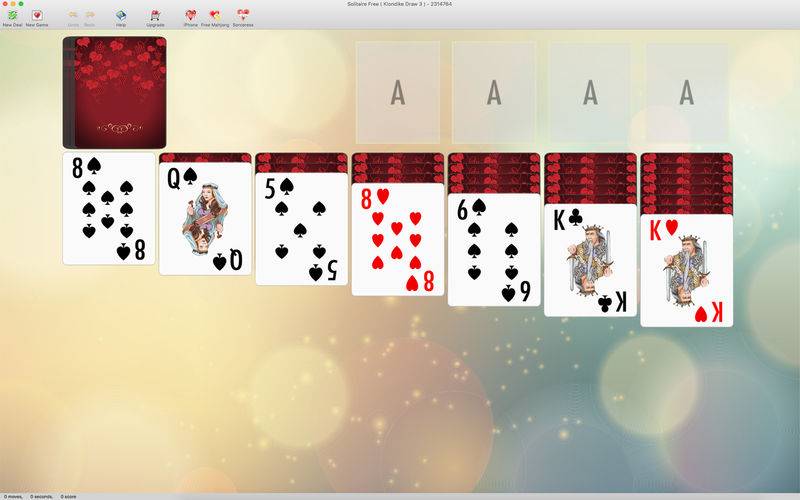Select the King of hearts card
Screen dimensions: 800x500
pyautogui.click(x=687, y=270)
